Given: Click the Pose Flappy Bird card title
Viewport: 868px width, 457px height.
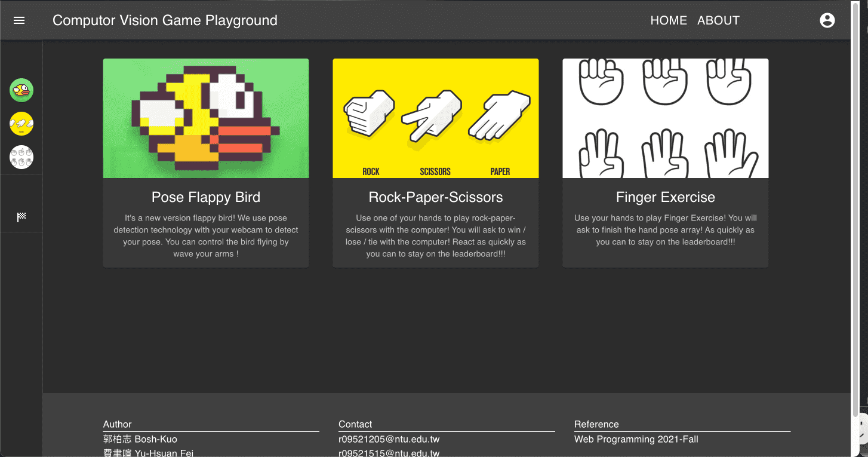Looking at the screenshot, I should tap(206, 197).
